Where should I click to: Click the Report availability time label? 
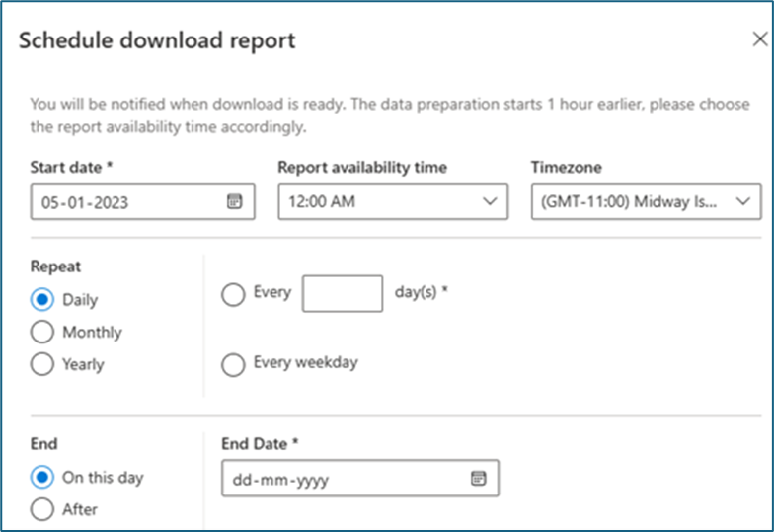coord(361,168)
